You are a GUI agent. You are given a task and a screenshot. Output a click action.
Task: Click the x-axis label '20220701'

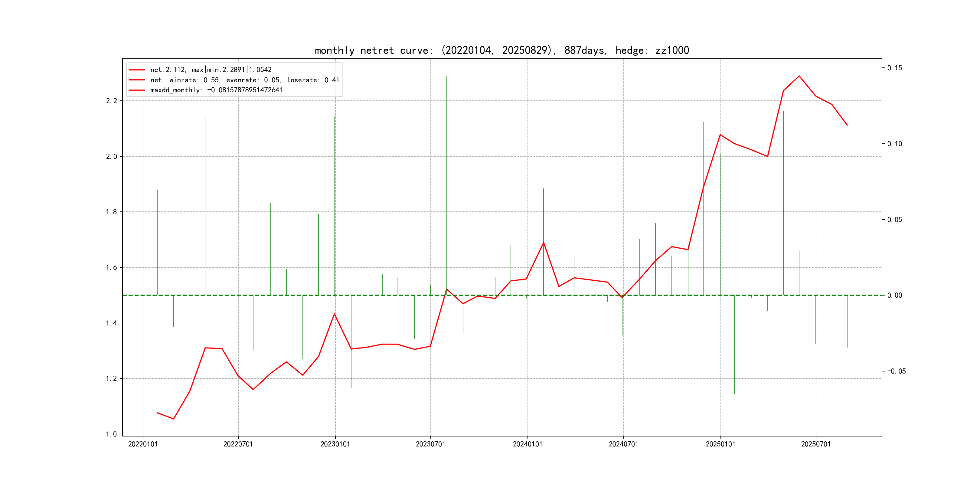coord(238,444)
